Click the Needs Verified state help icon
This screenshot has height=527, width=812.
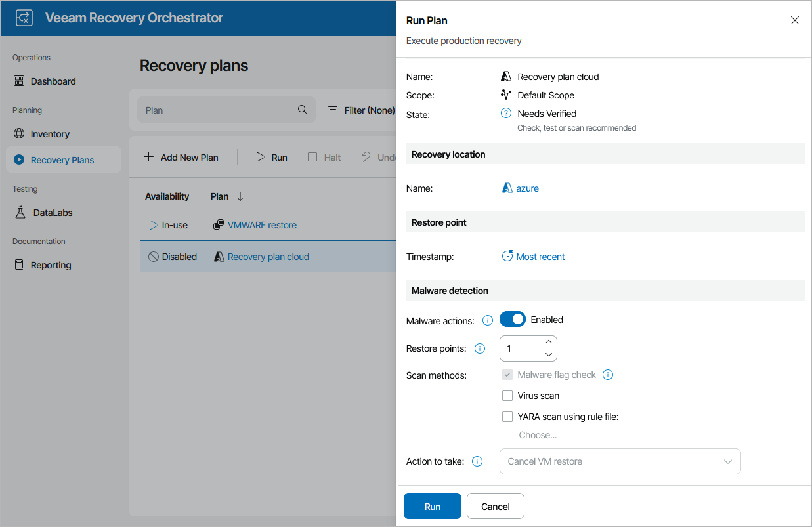point(505,113)
